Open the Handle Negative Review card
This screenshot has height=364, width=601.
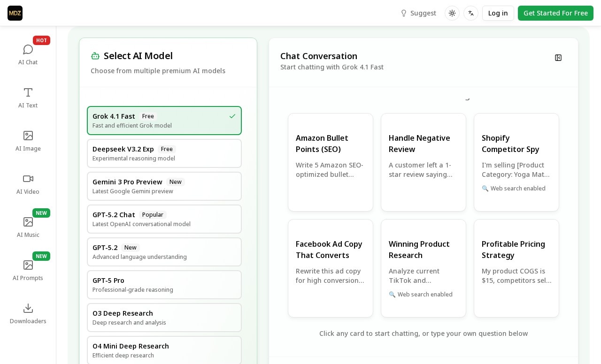[x=424, y=162]
